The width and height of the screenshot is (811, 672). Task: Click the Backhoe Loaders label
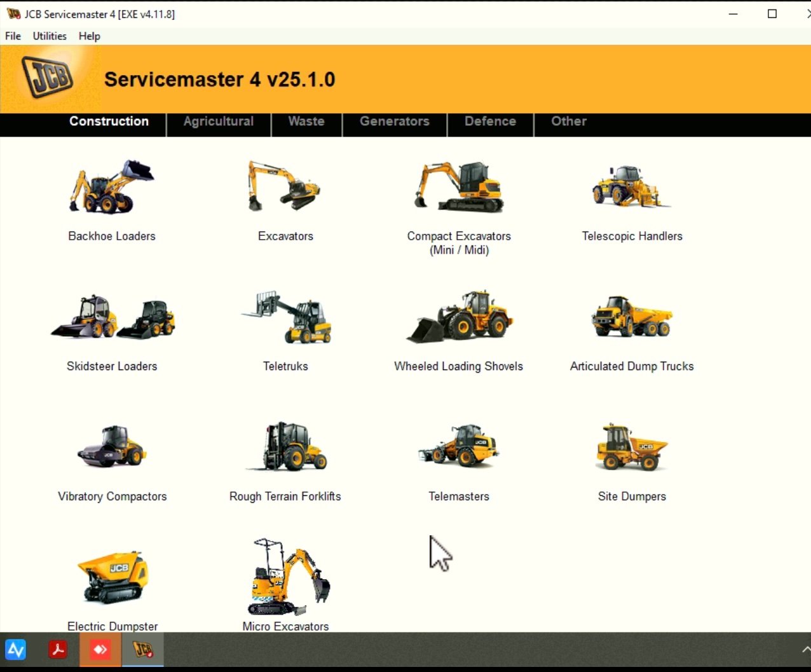tap(112, 236)
